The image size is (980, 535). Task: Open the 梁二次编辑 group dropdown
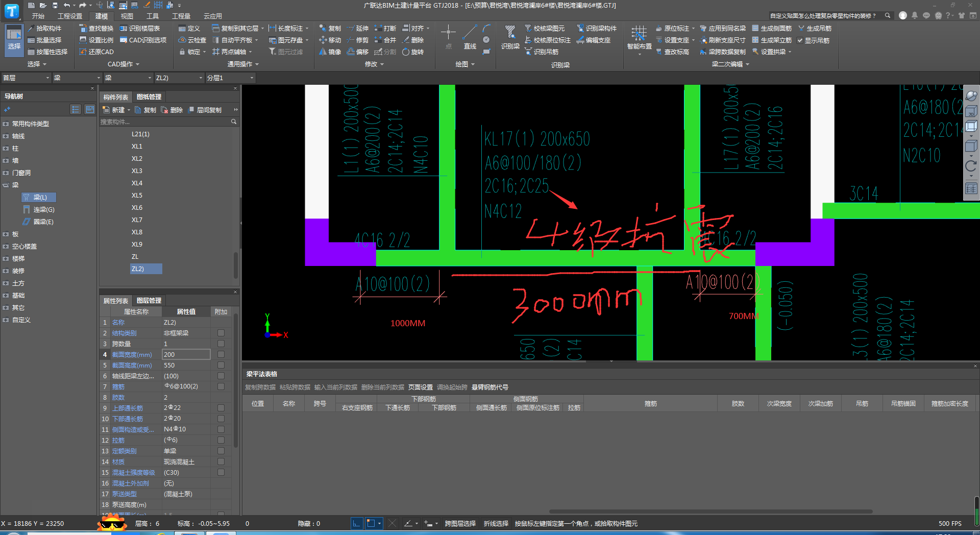point(730,64)
